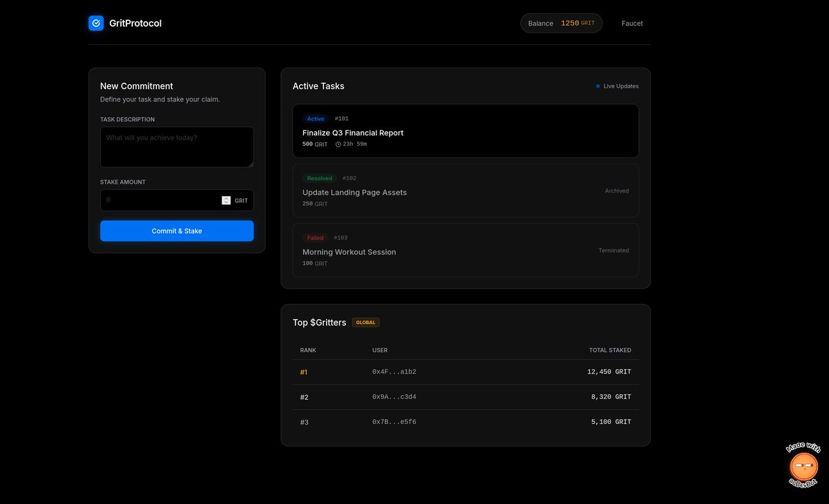This screenshot has height=504, width=829.
Task: Click the New Commitment heading
Action: (x=137, y=86)
